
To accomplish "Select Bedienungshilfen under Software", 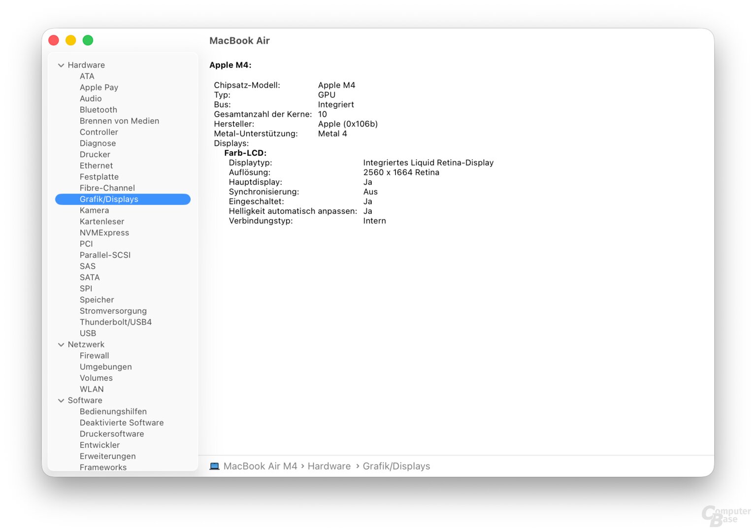I will (x=113, y=411).
